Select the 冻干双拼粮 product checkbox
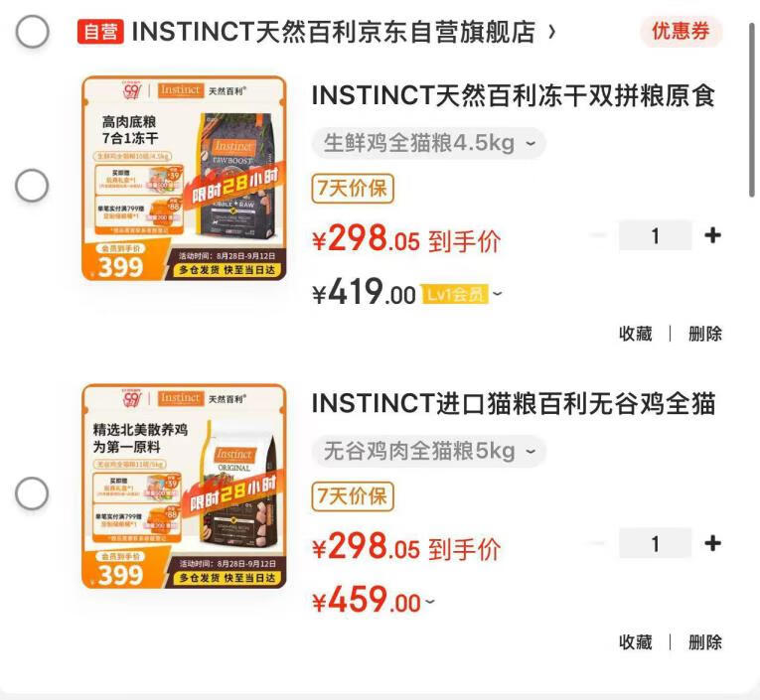The height and width of the screenshot is (700, 760). (32, 186)
